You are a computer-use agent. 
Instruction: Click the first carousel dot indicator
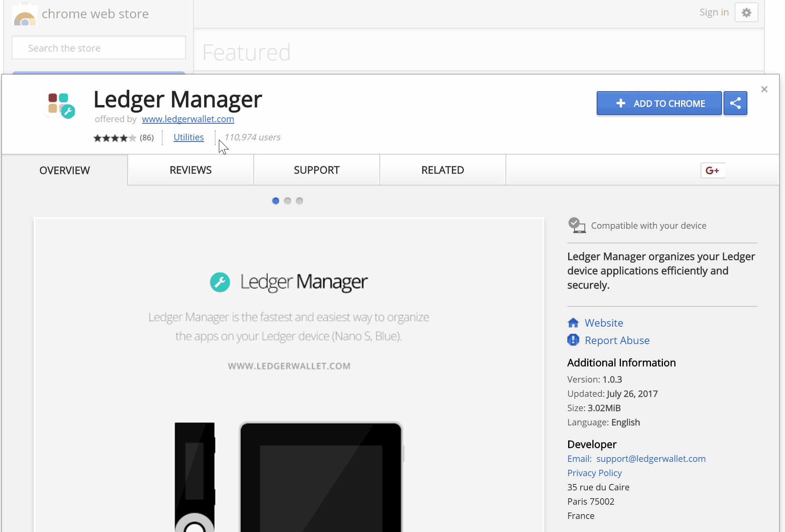276,201
